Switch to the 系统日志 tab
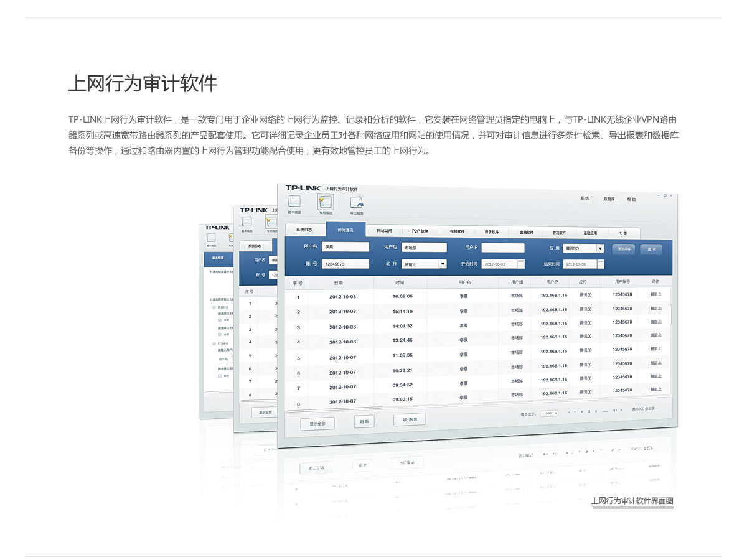Viewport: 747px width, 560px height. point(304,230)
